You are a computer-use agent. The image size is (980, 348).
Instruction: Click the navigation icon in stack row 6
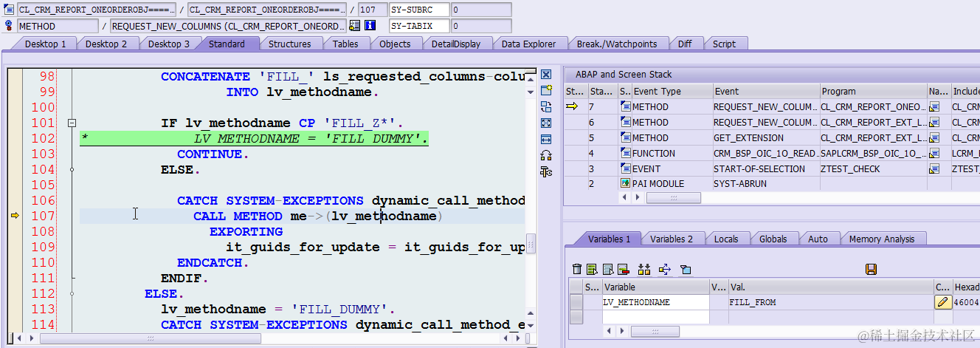pyautogui.click(x=934, y=122)
